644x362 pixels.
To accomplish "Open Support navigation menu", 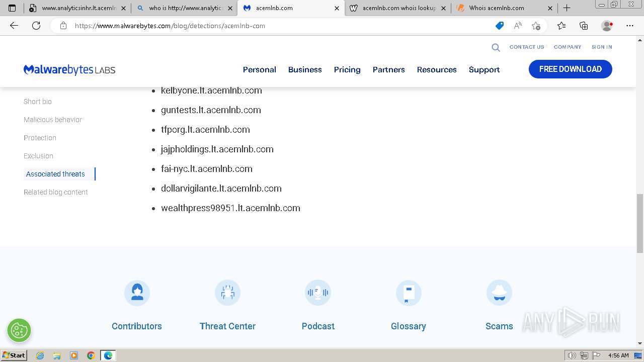I will [485, 69].
